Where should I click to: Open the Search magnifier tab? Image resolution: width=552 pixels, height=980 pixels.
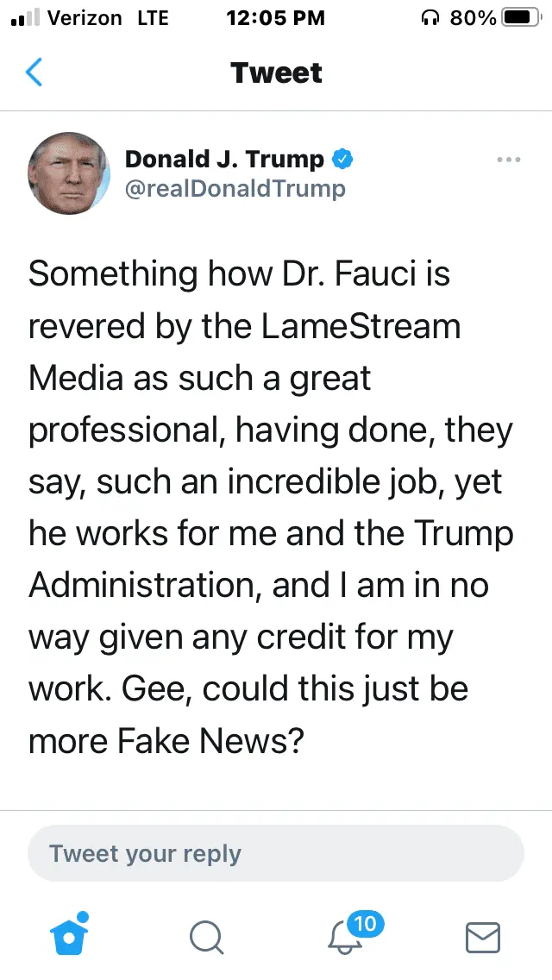206,938
